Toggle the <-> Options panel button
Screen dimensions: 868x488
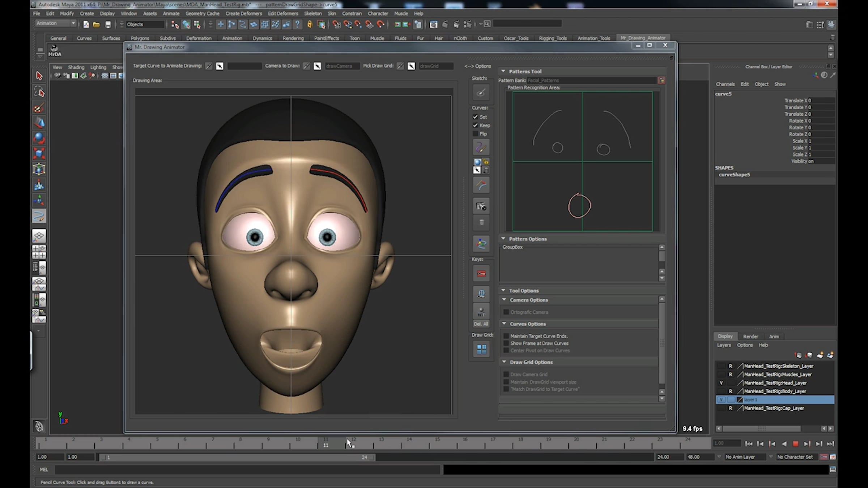(477, 66)
